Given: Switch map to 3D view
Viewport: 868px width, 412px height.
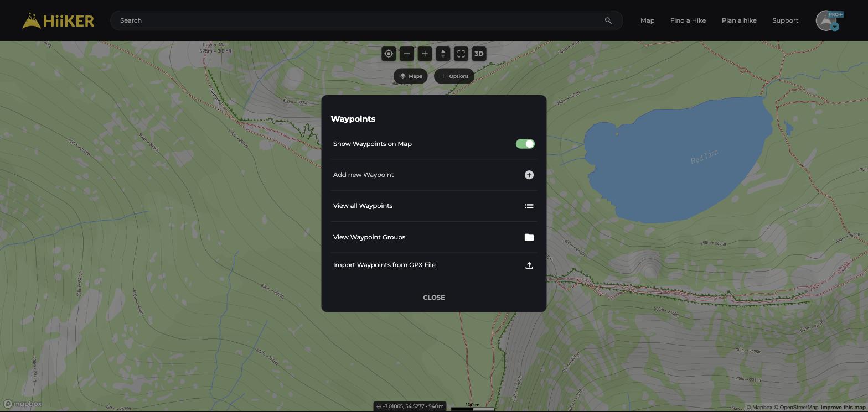Looking at the screenshot, I should click(x=479, y=54).
